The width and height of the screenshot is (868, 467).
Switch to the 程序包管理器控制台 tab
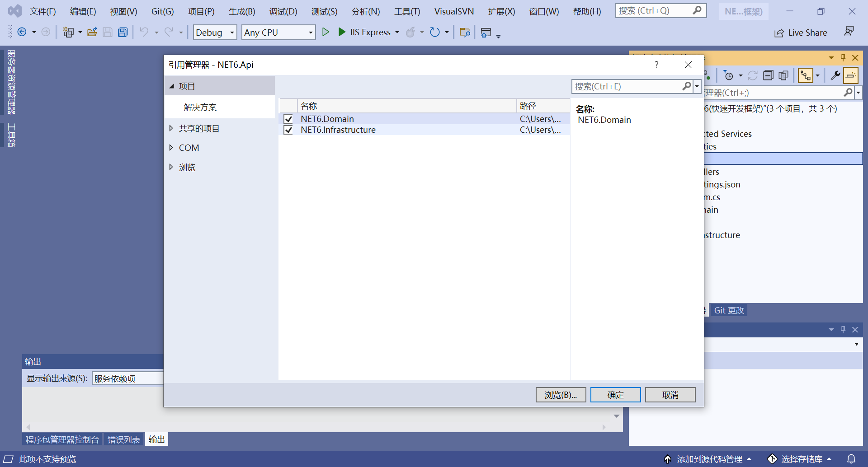[62, 439]
